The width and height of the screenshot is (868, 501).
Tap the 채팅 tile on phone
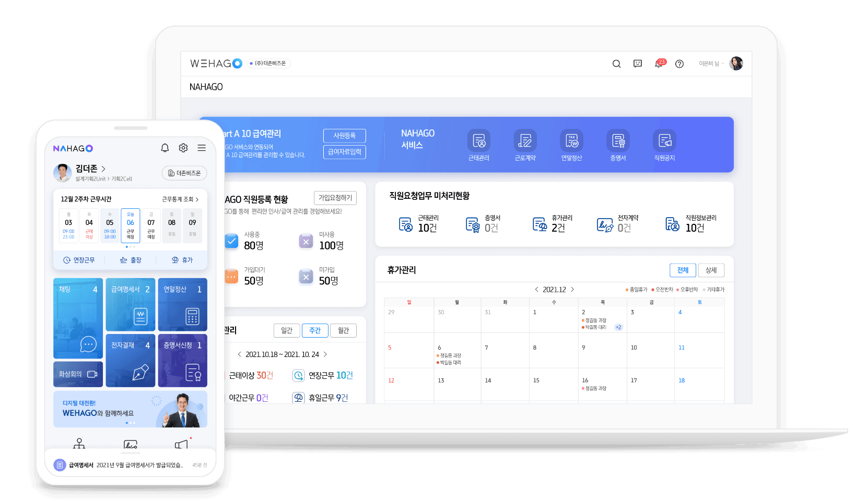(x=78, y=318)
